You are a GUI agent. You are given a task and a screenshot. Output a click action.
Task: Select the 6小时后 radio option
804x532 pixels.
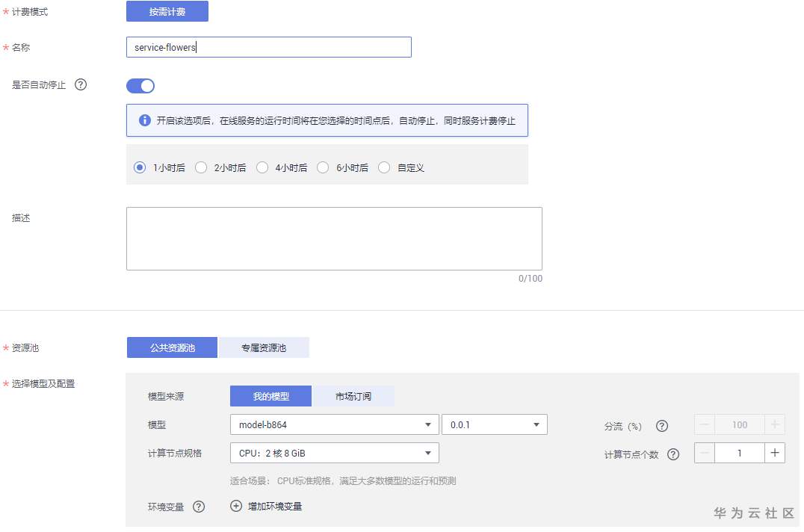(x=323, y=167)
